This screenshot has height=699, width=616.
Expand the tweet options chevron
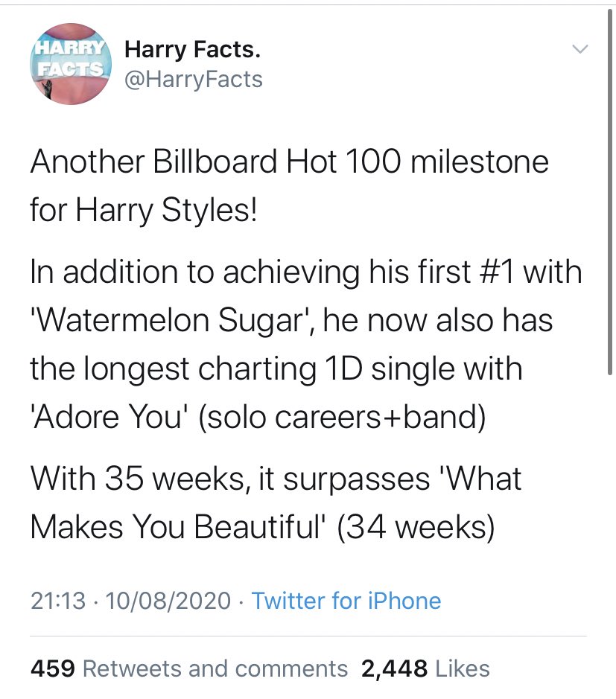pyautogui.click(x=579, y=50)
